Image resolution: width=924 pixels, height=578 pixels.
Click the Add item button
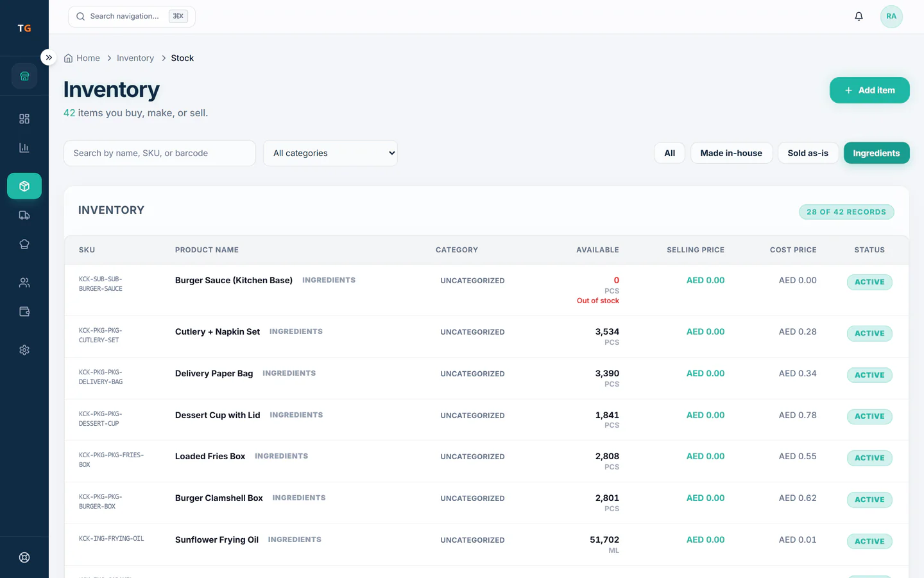pos(869,91)
